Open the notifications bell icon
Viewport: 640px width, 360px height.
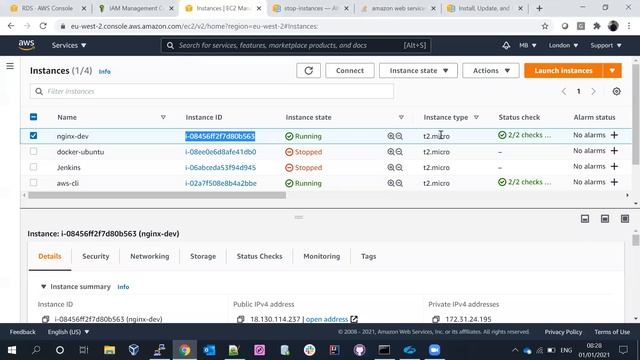coord(506,45)
